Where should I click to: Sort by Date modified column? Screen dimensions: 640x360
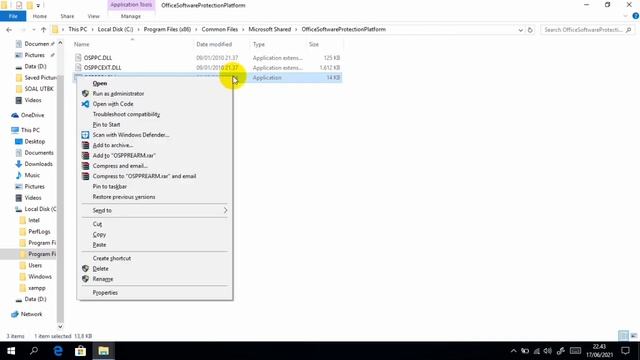pos(214,44)
